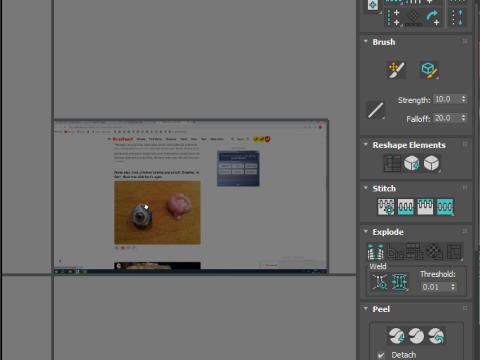Toggle Peel Mode icon
The height and width of the screenshot is (360, 480).
(x=416, y=336)
